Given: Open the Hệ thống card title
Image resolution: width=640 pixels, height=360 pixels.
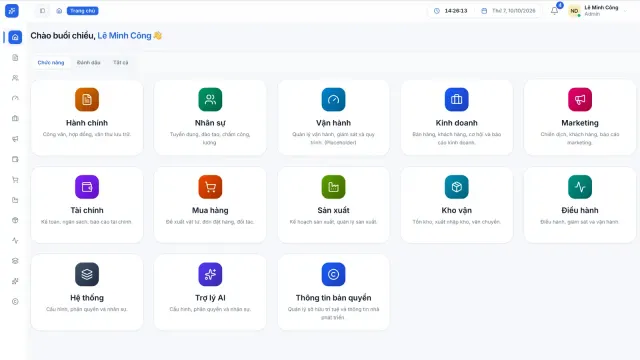Looking at the screenshot, I should tap(87, 298).
